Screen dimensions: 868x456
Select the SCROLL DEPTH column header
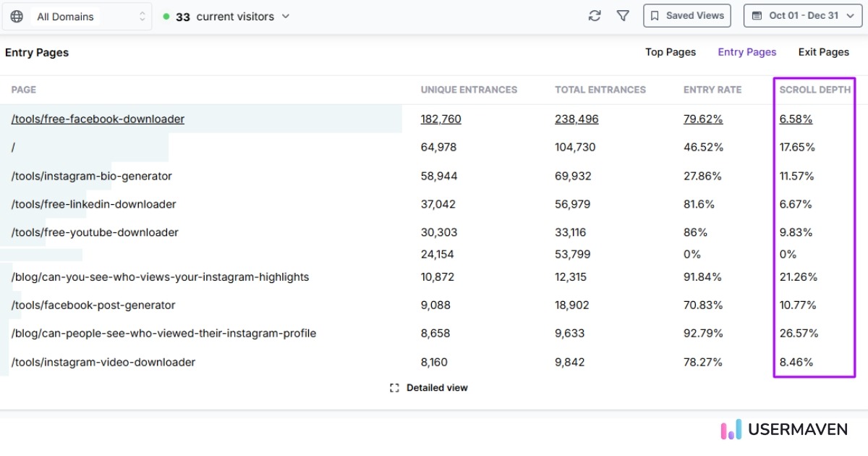[814, 89]
